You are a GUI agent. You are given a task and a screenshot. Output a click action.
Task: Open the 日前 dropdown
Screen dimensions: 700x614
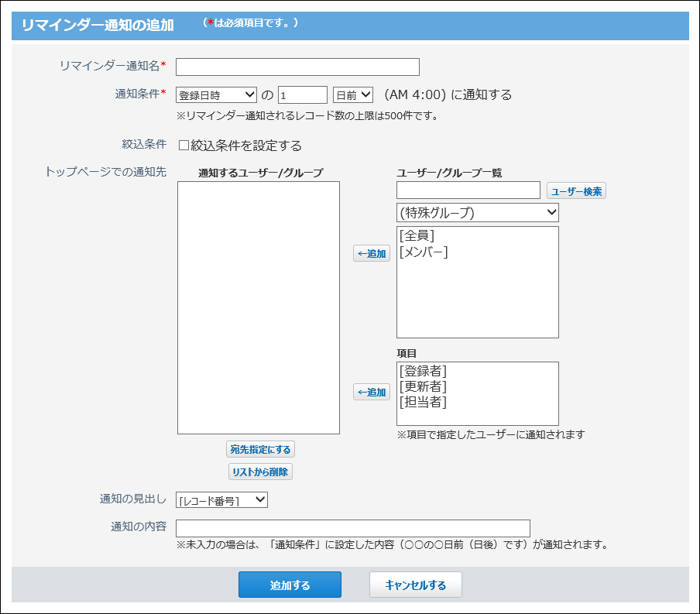click(x=352, y=95)
